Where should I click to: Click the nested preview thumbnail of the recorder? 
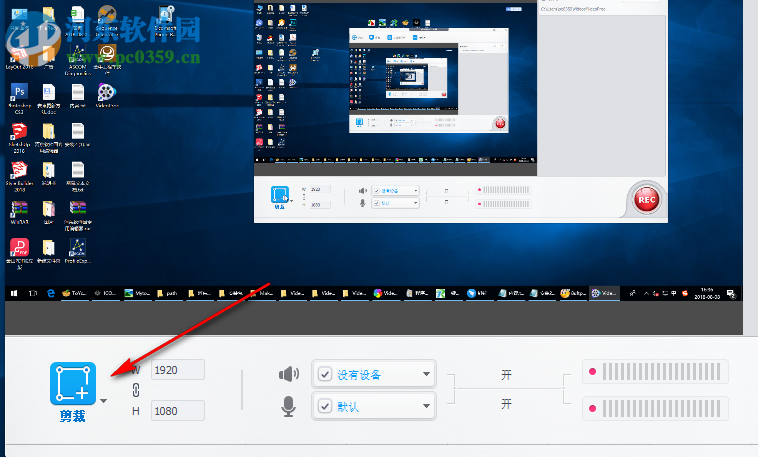point(429,80)
